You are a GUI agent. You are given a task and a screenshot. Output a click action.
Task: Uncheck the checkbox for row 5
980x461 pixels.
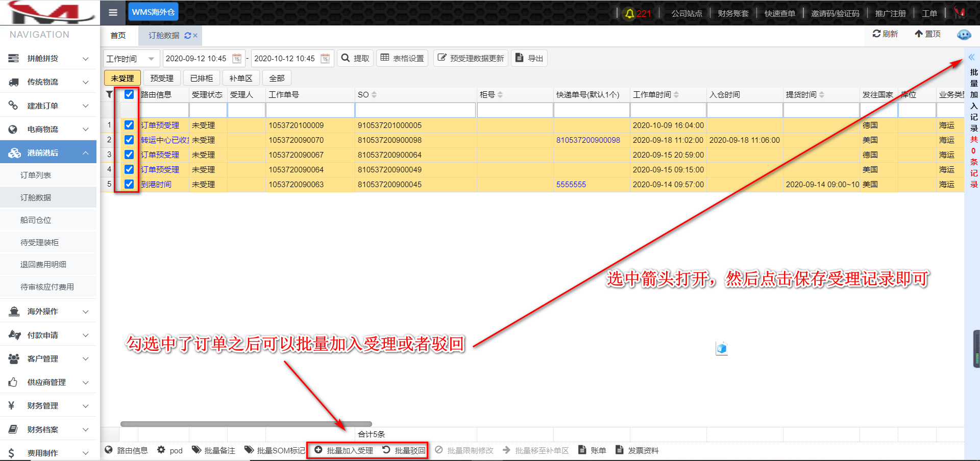coord(129,184)
